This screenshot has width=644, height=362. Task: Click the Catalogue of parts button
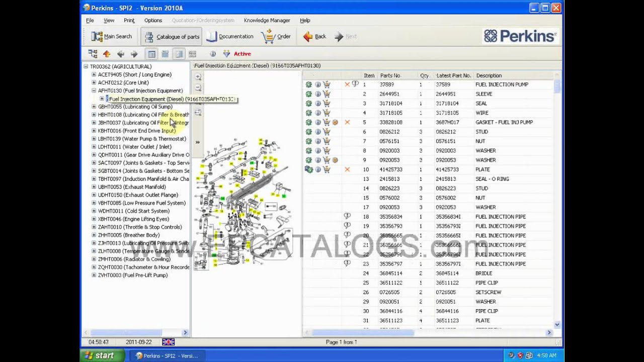click(172, 37)
